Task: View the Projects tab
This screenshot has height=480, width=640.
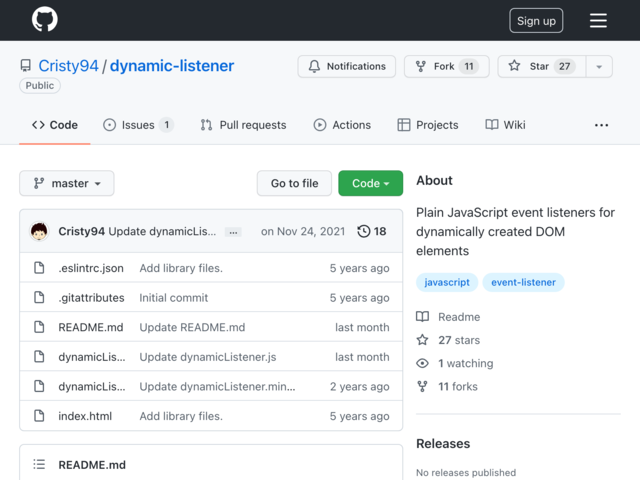Action: [428, 125]
